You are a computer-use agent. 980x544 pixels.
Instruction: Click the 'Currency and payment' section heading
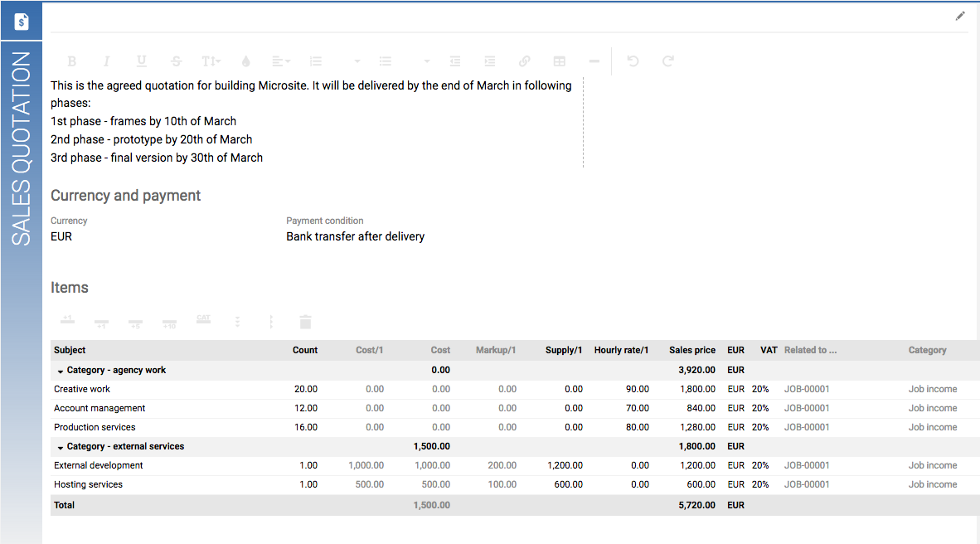tap(126, 196)
